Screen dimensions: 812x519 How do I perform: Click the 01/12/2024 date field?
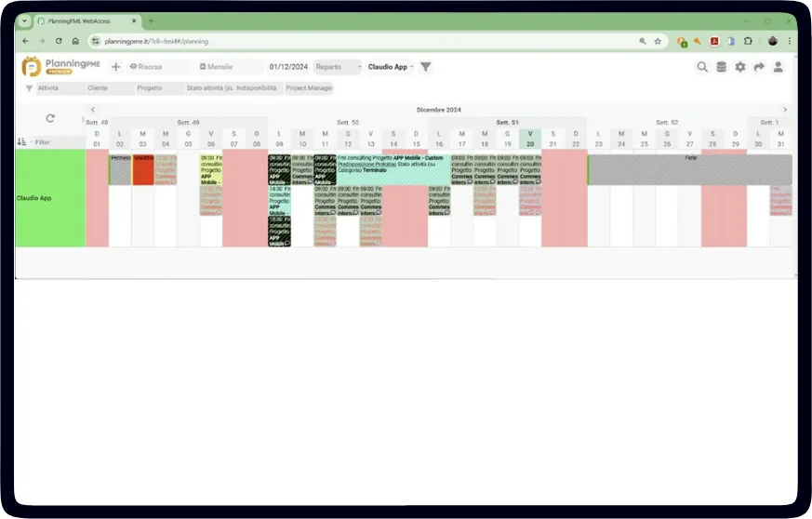click(x=288, y=67)
